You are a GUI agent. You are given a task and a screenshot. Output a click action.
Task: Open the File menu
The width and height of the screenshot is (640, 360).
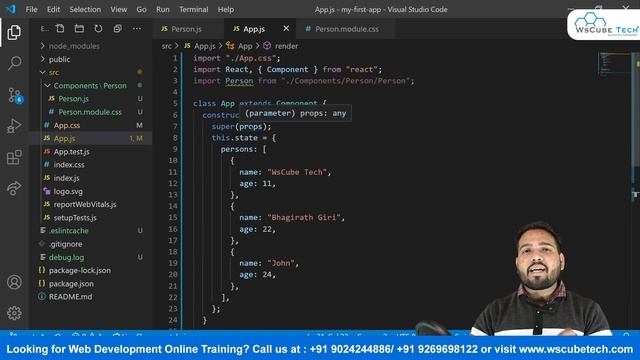click(x=31, y=9)
